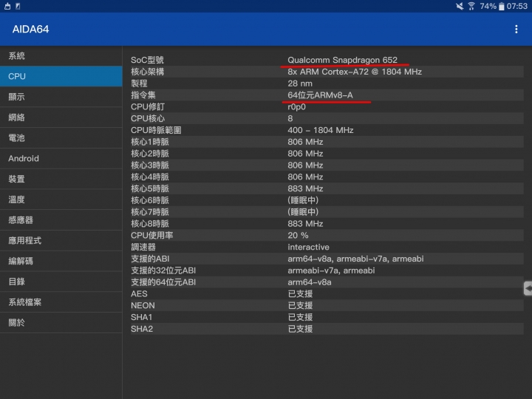Open the 溫度 section
This screenshot has width=532, height=399.
(x=61, y=199)
